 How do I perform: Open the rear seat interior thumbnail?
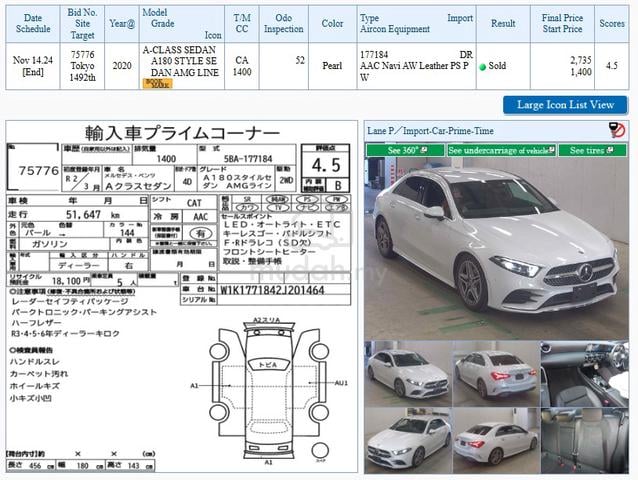coord(584,441)
